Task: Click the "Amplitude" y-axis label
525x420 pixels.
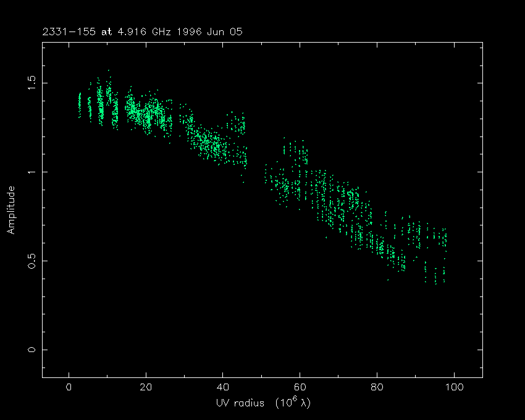Action: click(10, 211)
